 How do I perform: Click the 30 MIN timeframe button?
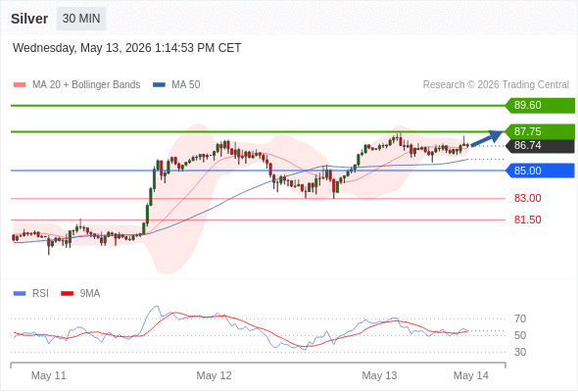point(81,19)
